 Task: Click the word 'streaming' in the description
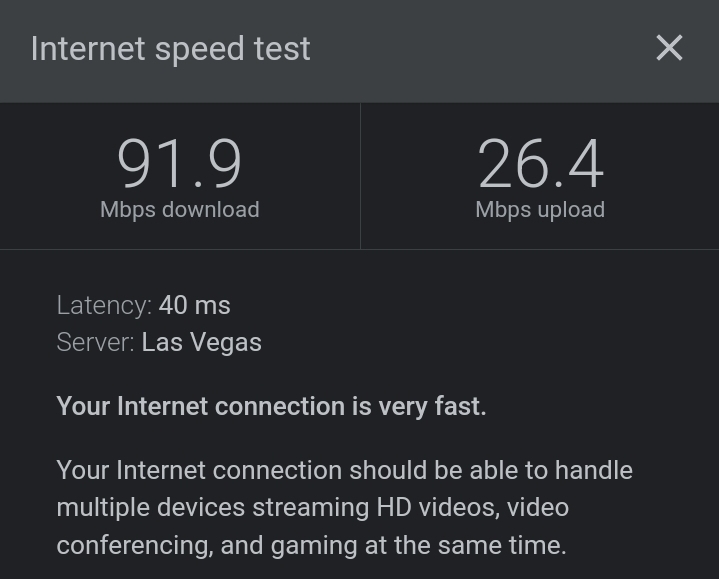(x=310, y=508)
